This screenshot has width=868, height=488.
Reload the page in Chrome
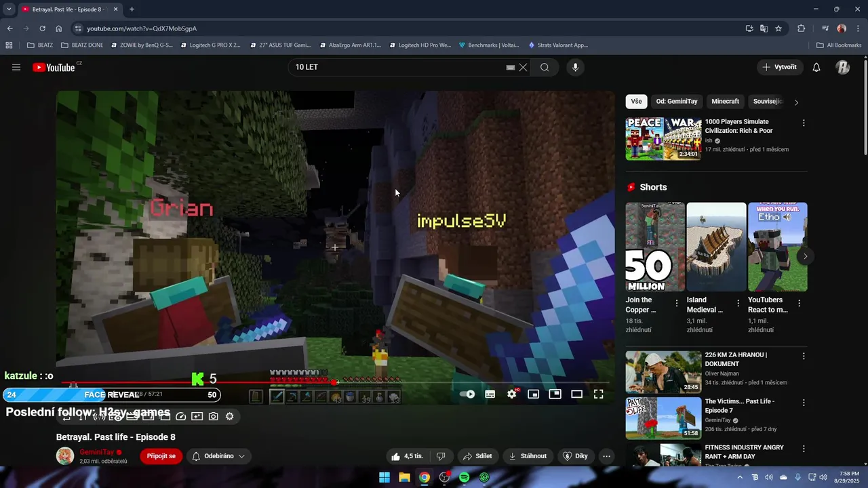[42, 28]
